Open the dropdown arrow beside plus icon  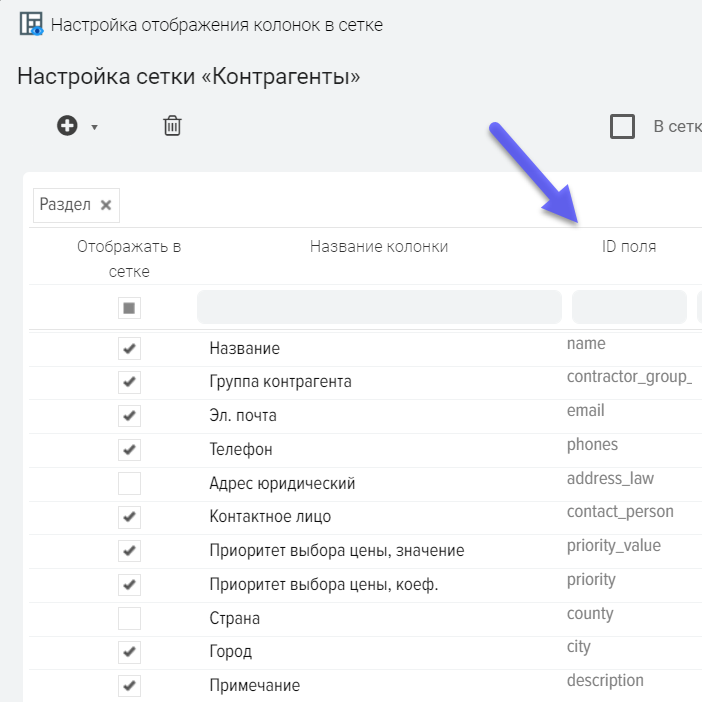pyautogui.click(x=94, y=127)
